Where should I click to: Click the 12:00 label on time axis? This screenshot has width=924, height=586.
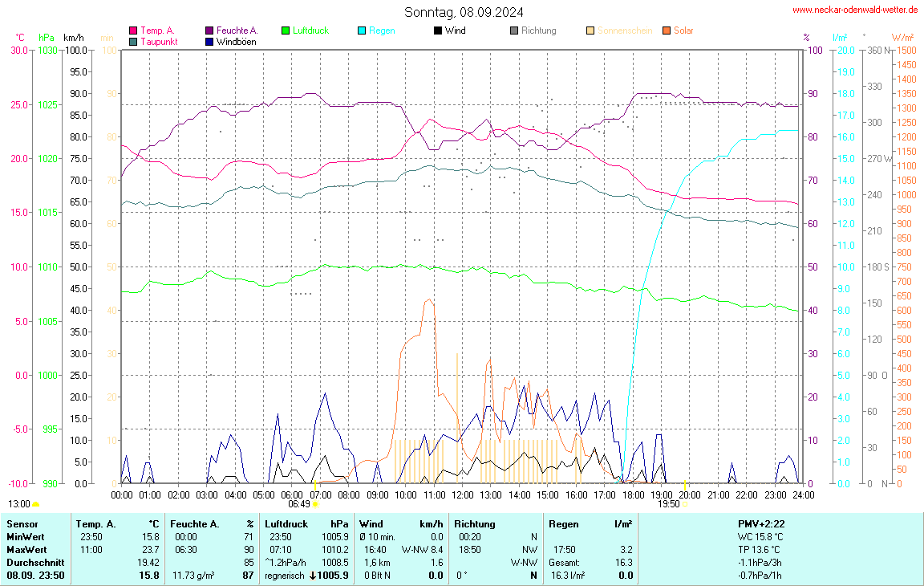tap(462, 495)
